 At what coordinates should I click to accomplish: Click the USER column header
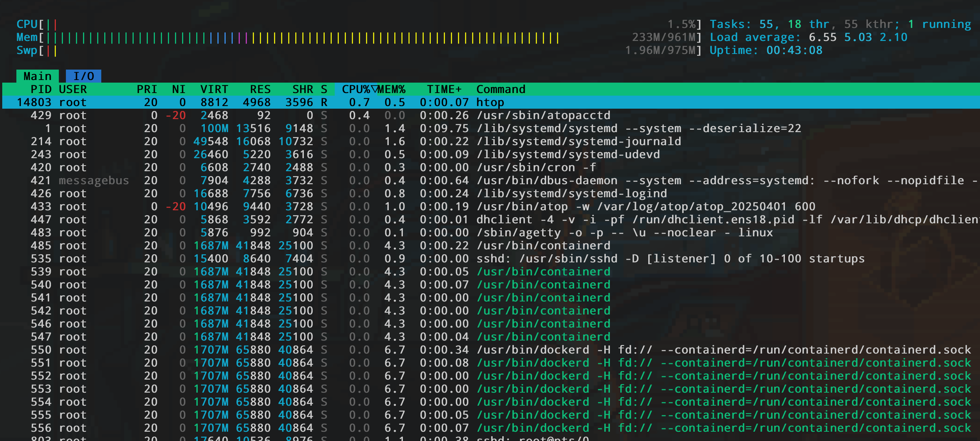(x=73, y=89)
